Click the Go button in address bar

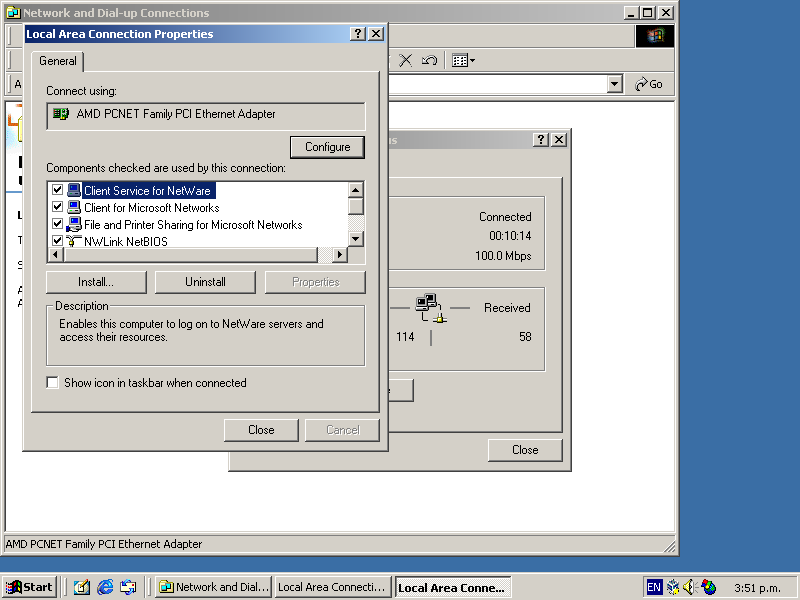point(648,84)
